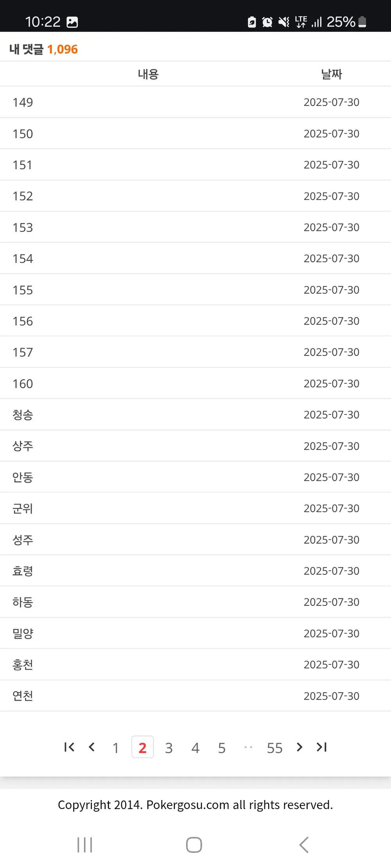Image resolution: width=391 pixels, height=868 pixels.
Task: Open the comment reading 연천
Action: (x=195, y=696)
